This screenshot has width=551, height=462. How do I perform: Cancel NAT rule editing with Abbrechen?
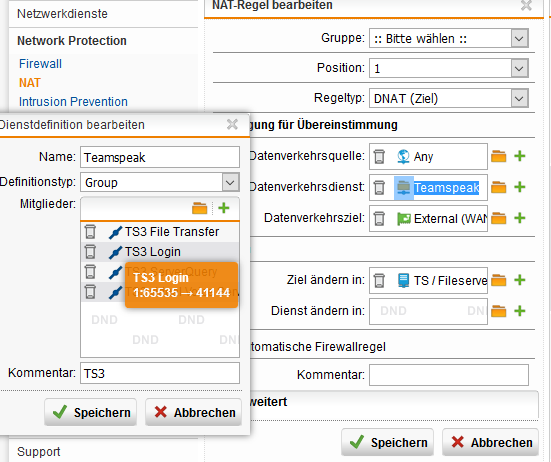pos(491,442)
